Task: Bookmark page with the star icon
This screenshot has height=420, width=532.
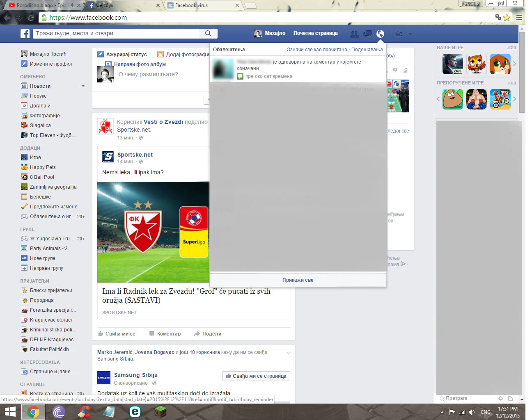Action: [x=507, y=17]
